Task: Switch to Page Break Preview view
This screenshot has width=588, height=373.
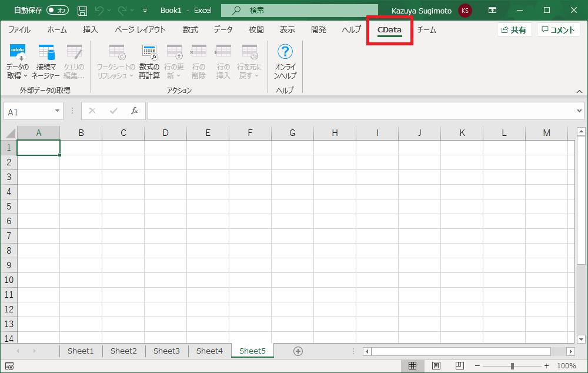Action: tap(460, 366)
